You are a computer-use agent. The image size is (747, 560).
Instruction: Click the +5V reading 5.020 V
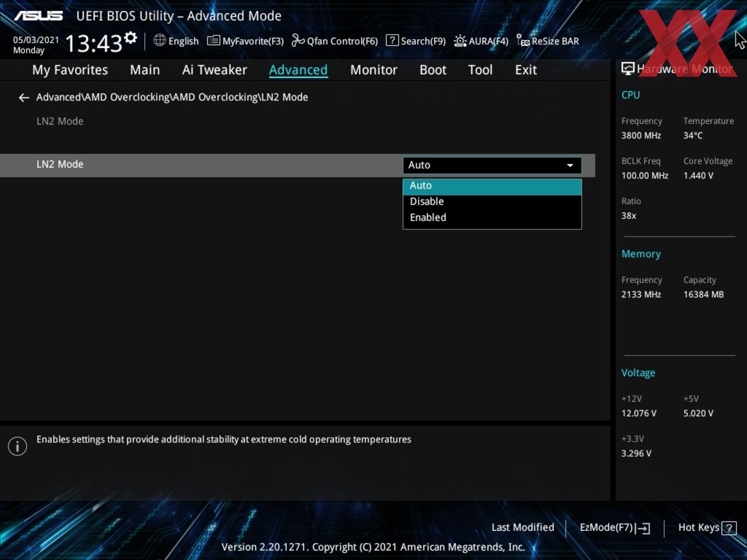(698, 413)
